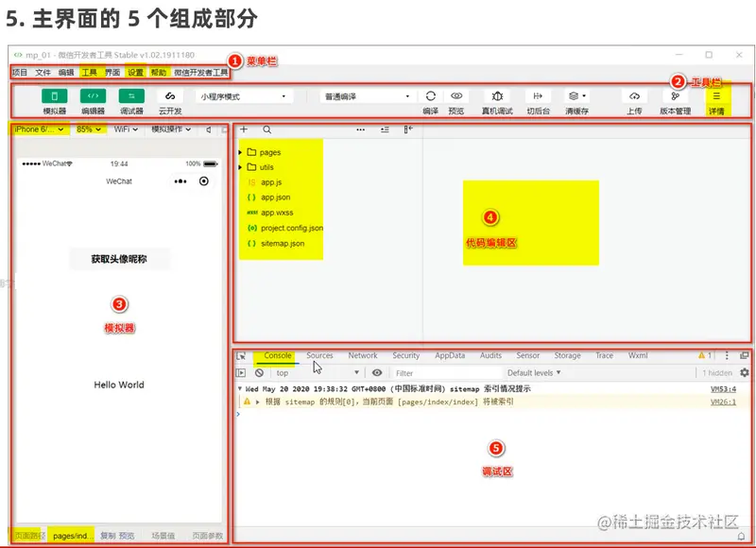Switch to the Security tab
The image size is (756, 548).
coord(406,355)
